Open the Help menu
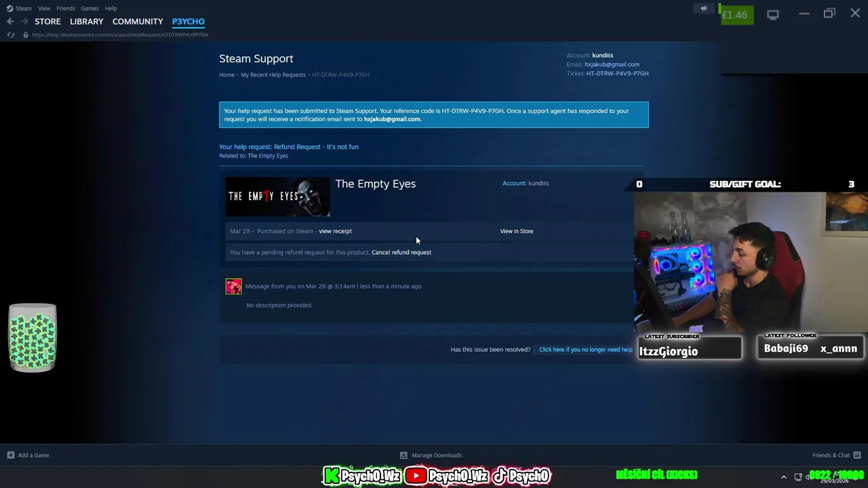 [x=111, y=8]
